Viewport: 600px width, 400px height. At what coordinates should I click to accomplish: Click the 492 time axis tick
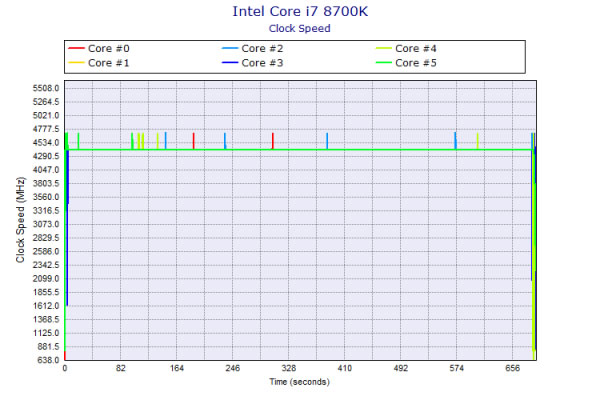click(x=401, y=368)
